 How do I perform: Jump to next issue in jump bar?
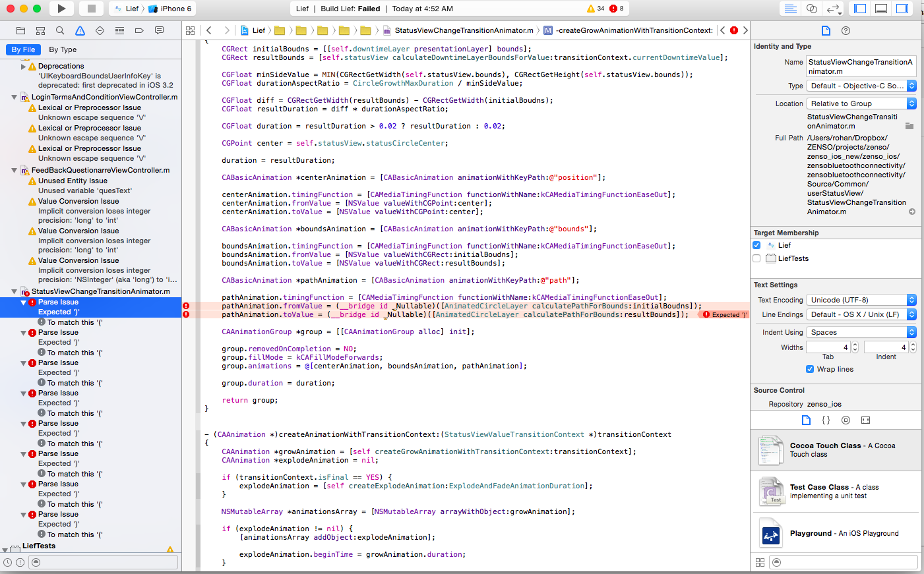(745, 30)
